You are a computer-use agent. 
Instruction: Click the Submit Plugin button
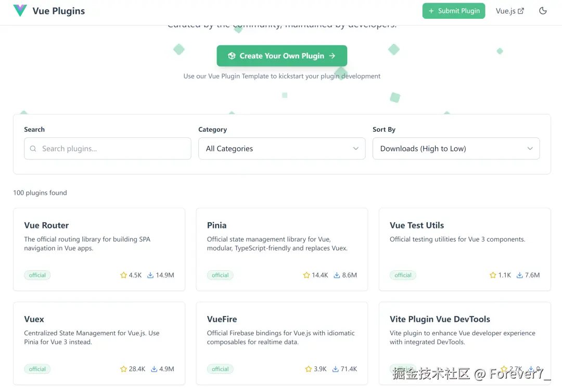pyautogui.click(x=453, y=11)
